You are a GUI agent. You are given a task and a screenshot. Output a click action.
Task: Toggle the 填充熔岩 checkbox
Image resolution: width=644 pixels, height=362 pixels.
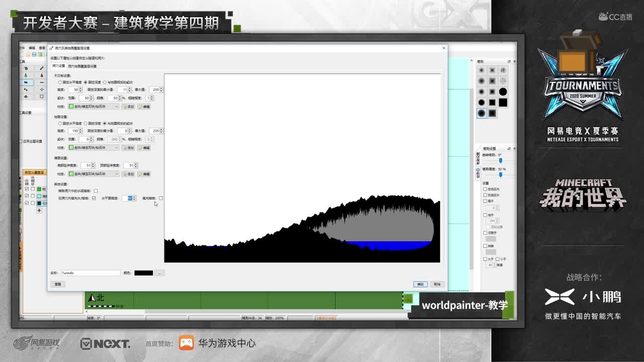[160, 198]
